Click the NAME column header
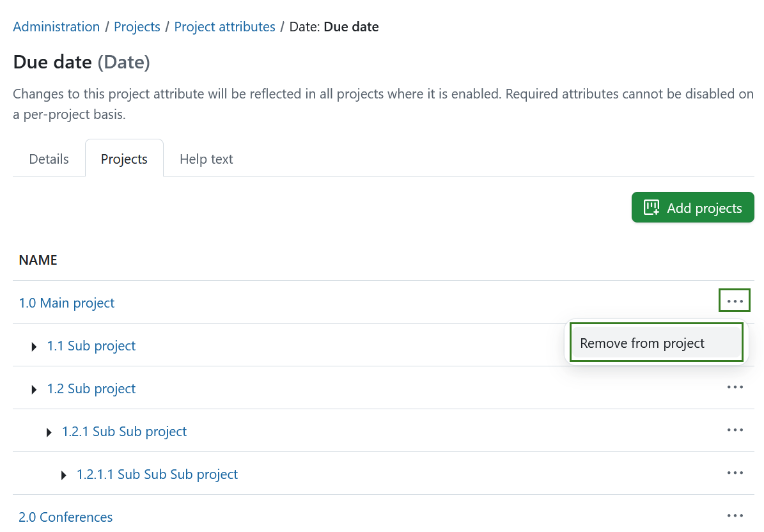This screenshot has height=532, width=764. coord(38,260)
